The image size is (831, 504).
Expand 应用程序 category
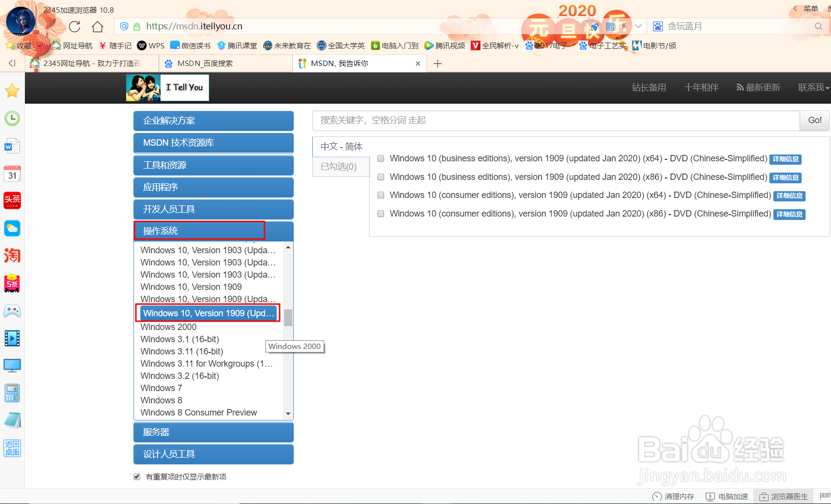pyautogui.click(x=214, y=187)
